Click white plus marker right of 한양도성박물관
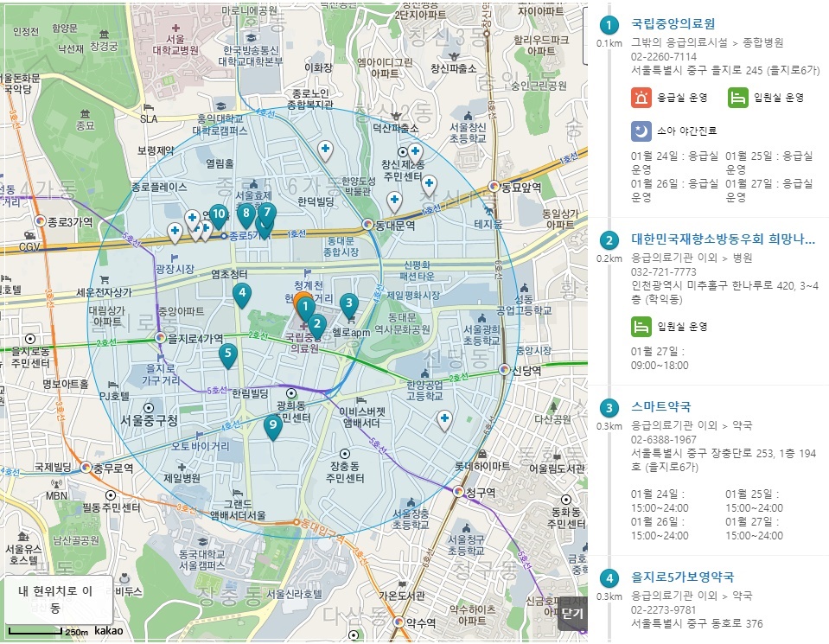Screen dimensions: 829x644 pos(394,201)
